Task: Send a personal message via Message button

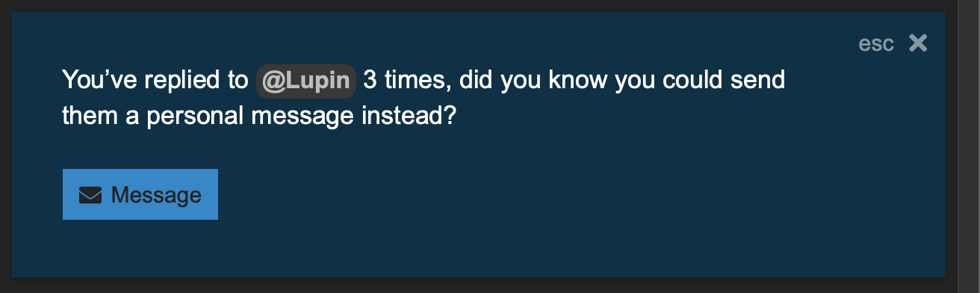Action: coord(140,194)
